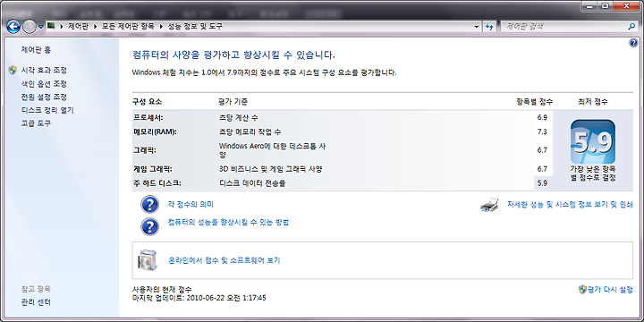Open Help with the blue question icon
This screenshot has width=644, height=322.
click(633, 43)
